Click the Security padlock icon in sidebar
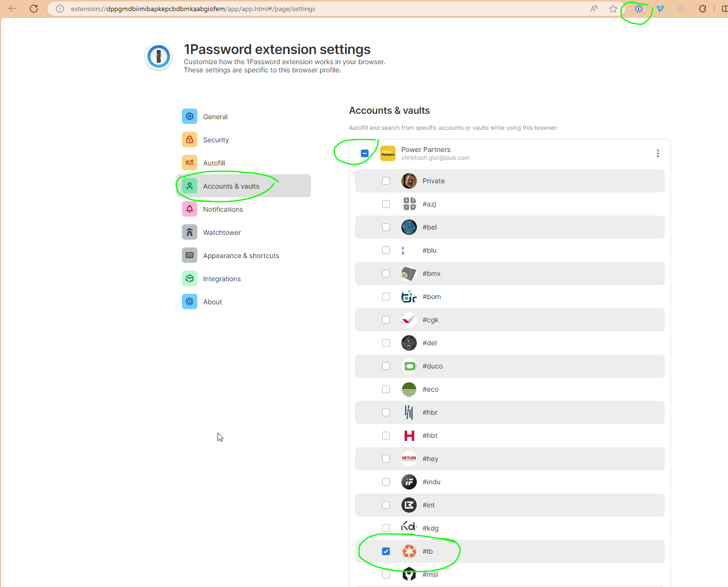 (x=190, y=139)
